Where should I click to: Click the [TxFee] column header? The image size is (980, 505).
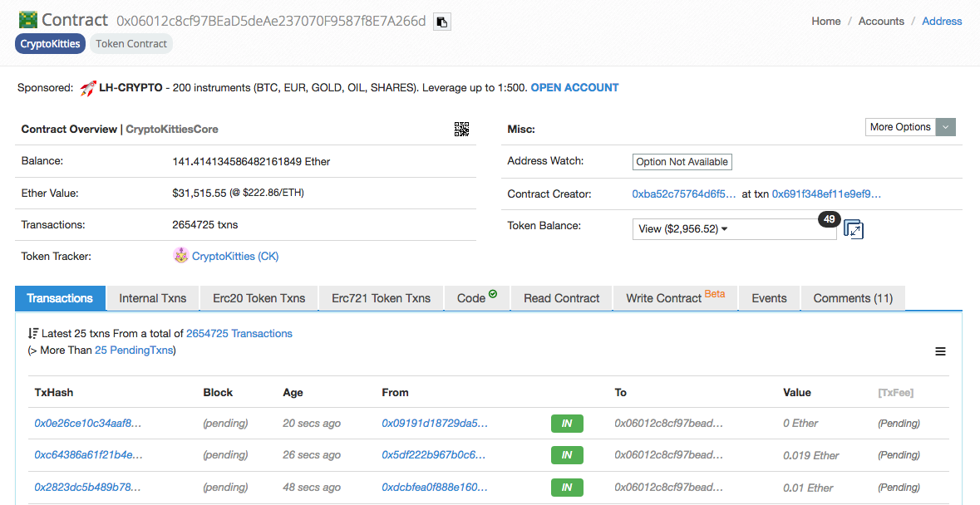coord(895,393)
